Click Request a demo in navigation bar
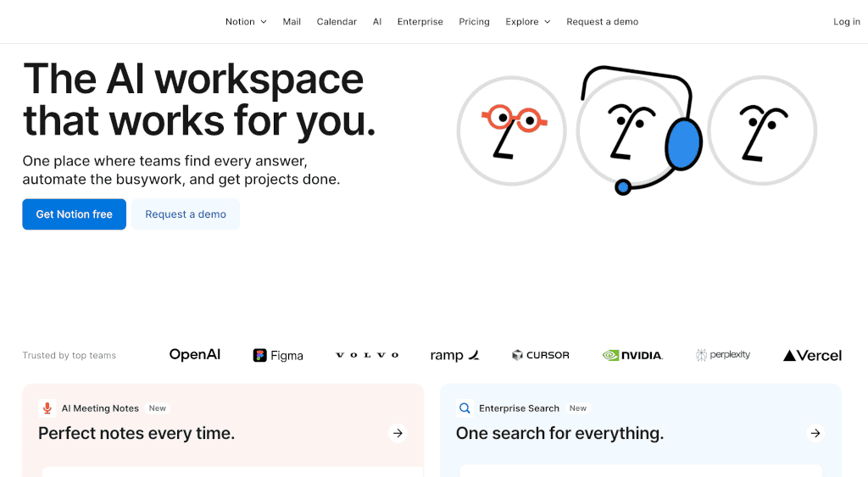 point(603,21)
